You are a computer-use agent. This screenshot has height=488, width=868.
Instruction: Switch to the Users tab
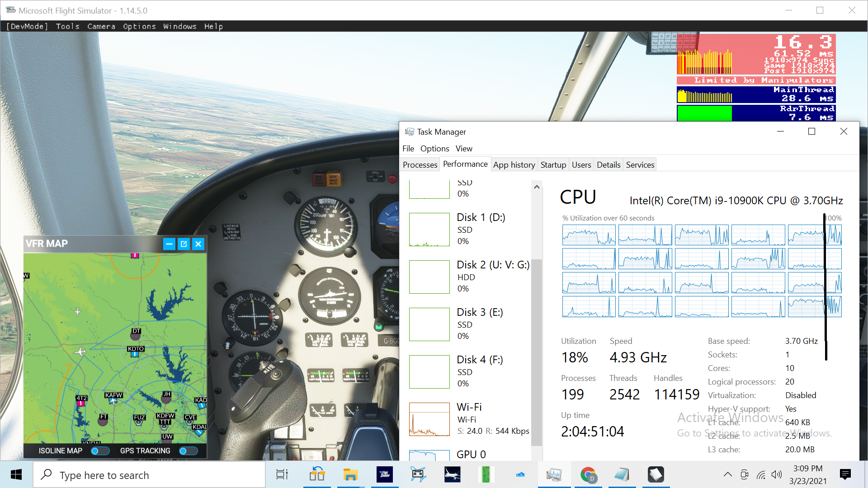(581, 164)
